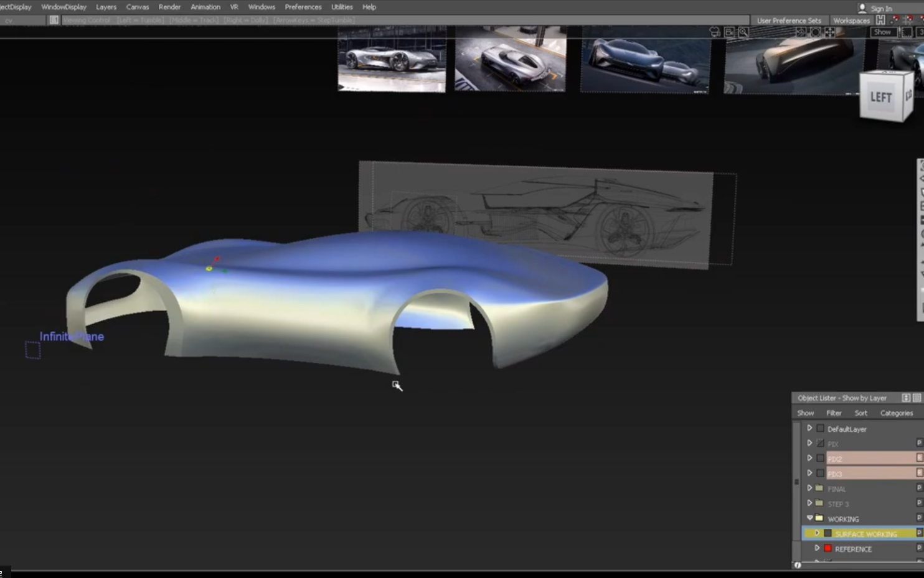Click the info icon below Object Lister

pyautogui.click(x=798, y=565)
